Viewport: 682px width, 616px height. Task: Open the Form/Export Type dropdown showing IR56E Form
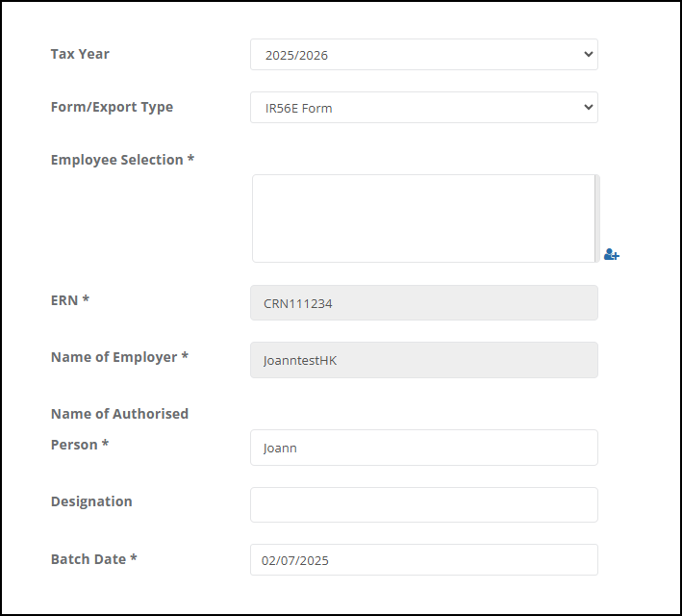(x=424, y=107)
